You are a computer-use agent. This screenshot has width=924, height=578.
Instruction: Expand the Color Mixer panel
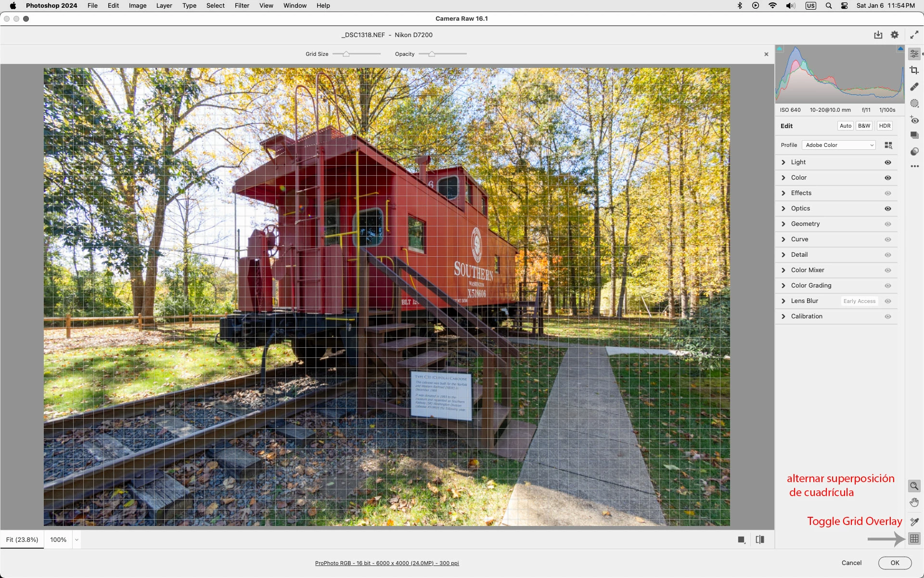click(807, 270)
